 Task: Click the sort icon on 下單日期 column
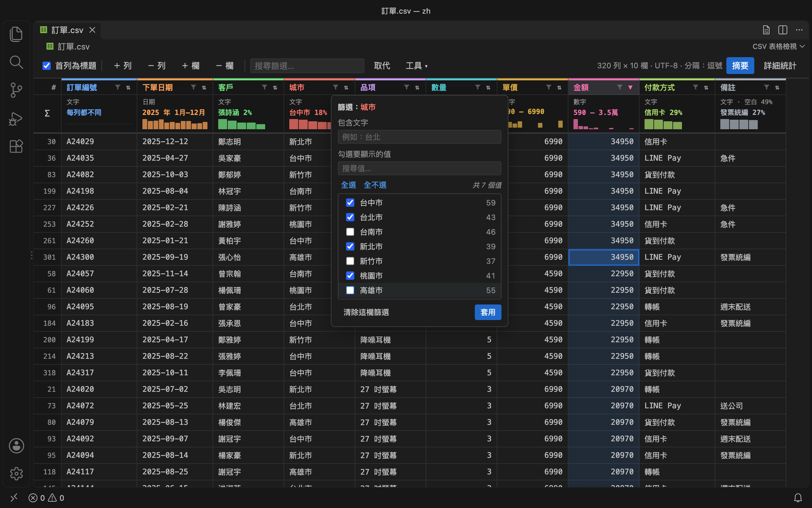pyautogui.click(x=204, y=87)
